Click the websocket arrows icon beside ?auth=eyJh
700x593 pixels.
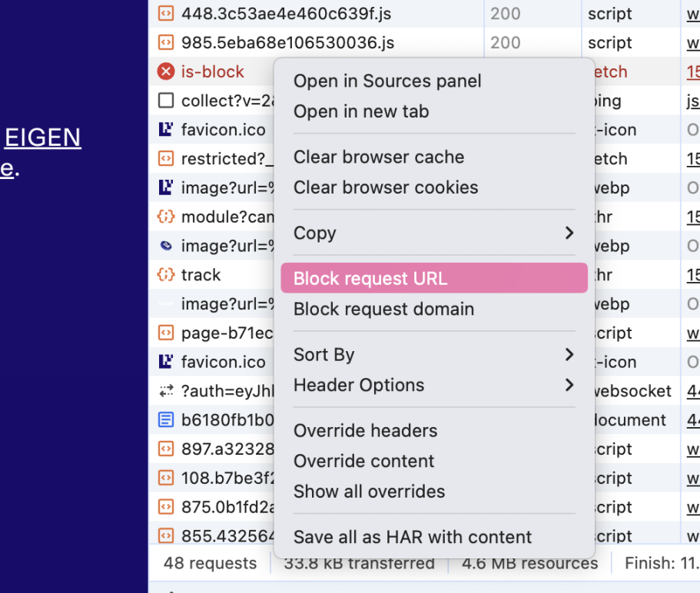coord(165,391)
